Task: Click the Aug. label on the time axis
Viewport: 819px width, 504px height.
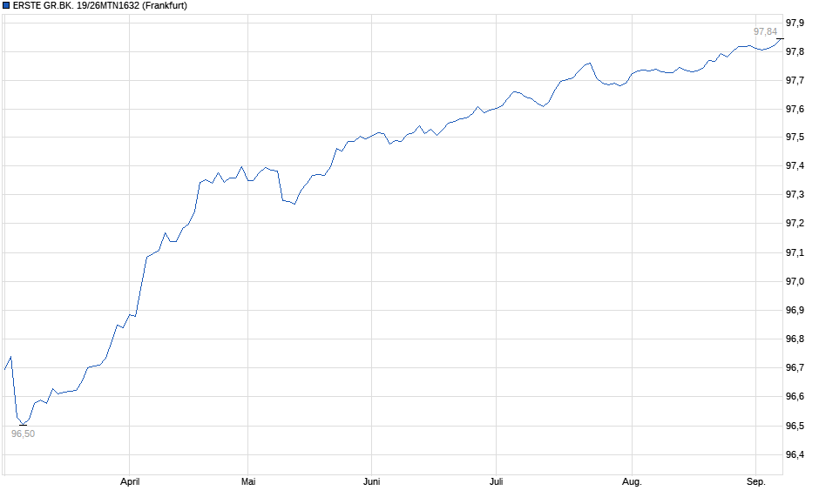Action: [x=632, y=481]
